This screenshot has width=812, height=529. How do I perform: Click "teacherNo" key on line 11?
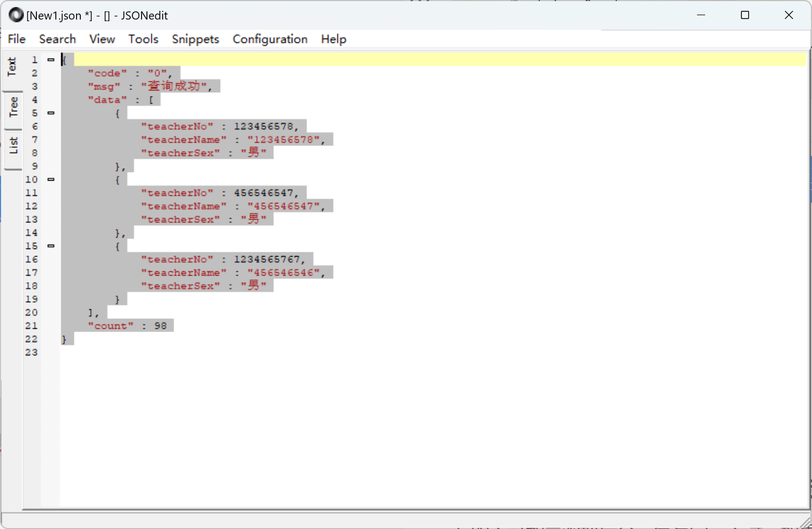coord(177,193)
